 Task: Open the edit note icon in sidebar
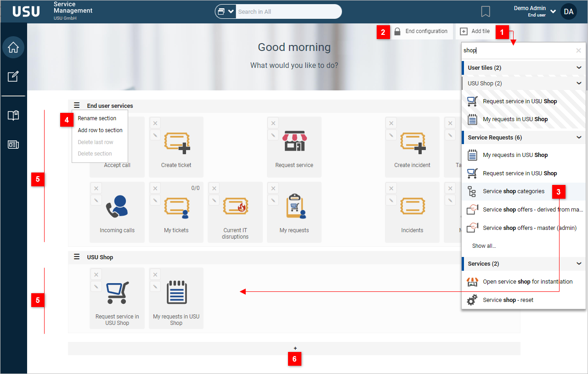13,77
